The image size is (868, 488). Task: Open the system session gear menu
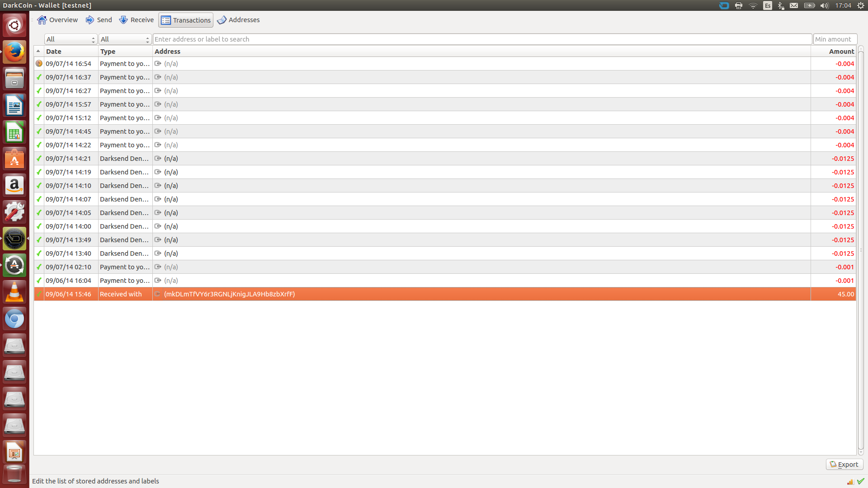coord(861,5)
